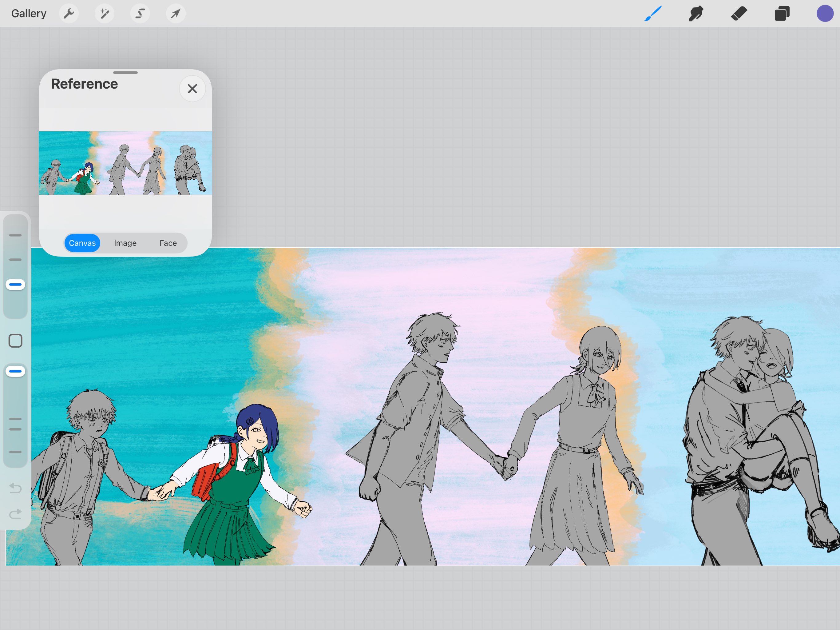Viewport: 840px width, 630px height.
Task: Switch Reference to Canvas mode
Action: tap(82, 243)
